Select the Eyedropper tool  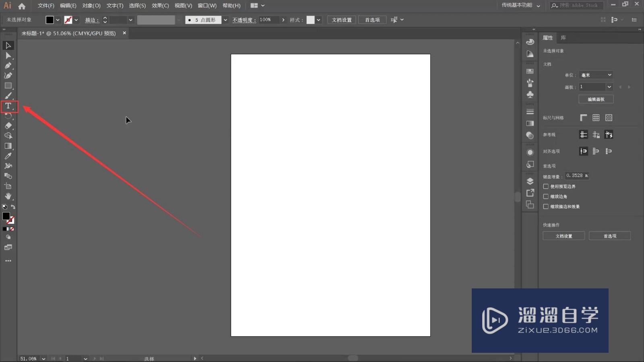(8, 156)
